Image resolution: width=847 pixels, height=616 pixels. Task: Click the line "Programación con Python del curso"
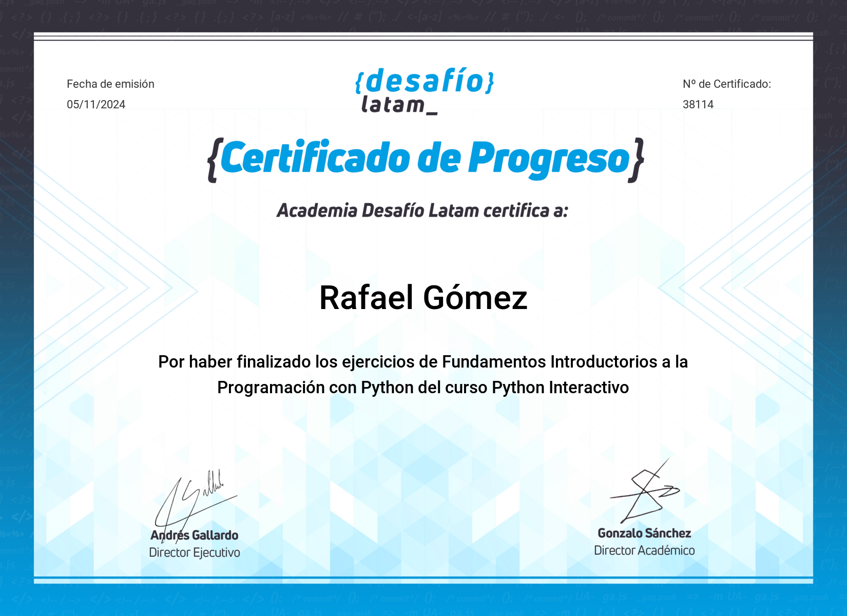click(x=423, y=388)
